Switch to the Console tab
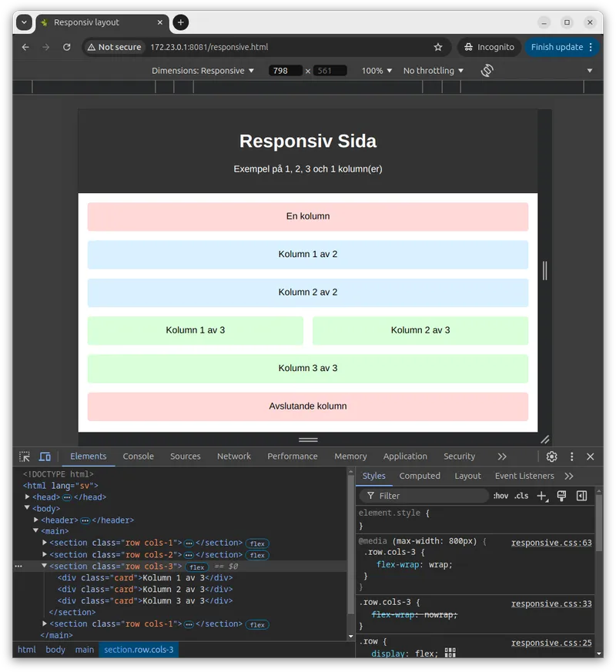 (139, 456)
